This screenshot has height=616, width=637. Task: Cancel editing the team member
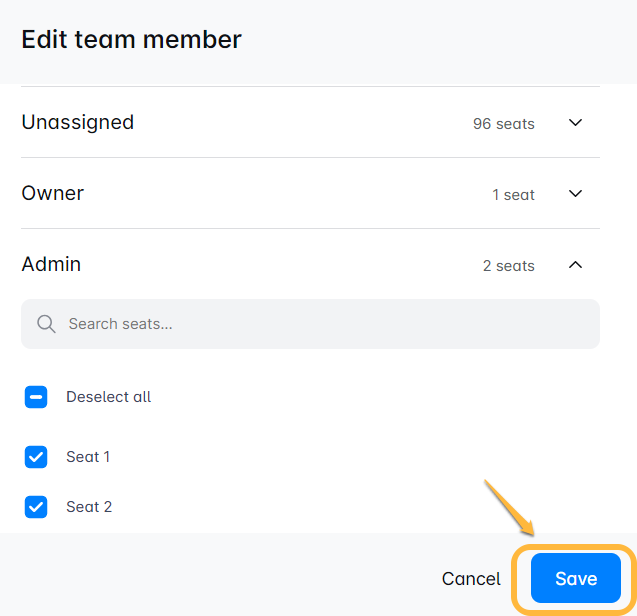click(x=471, y=578)
